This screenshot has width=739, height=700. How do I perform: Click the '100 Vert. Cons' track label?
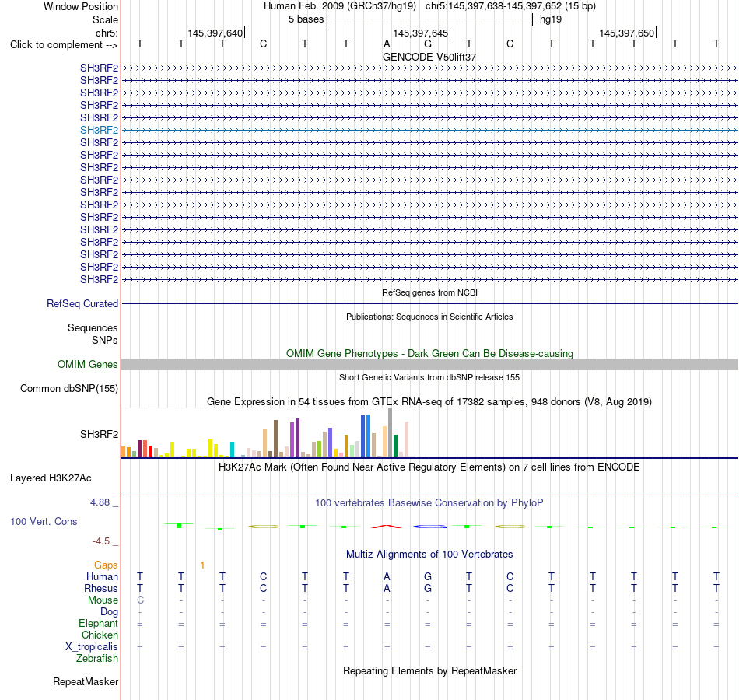point(44,521)
